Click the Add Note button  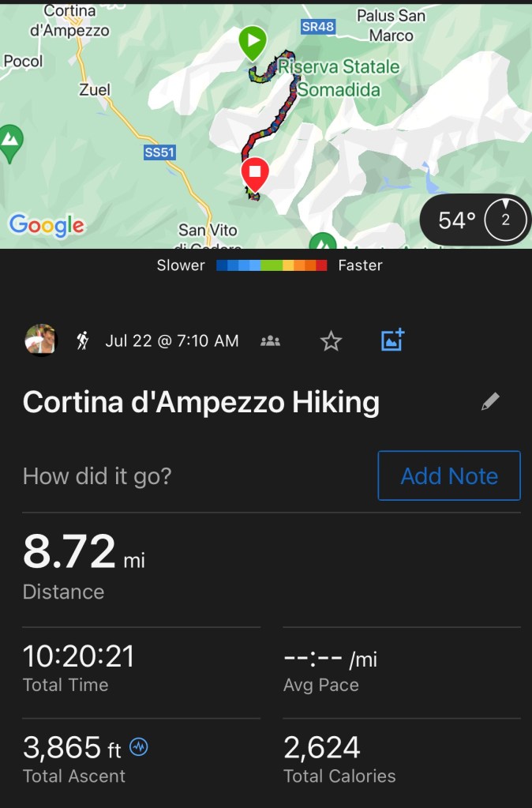(x=449, y=475)
